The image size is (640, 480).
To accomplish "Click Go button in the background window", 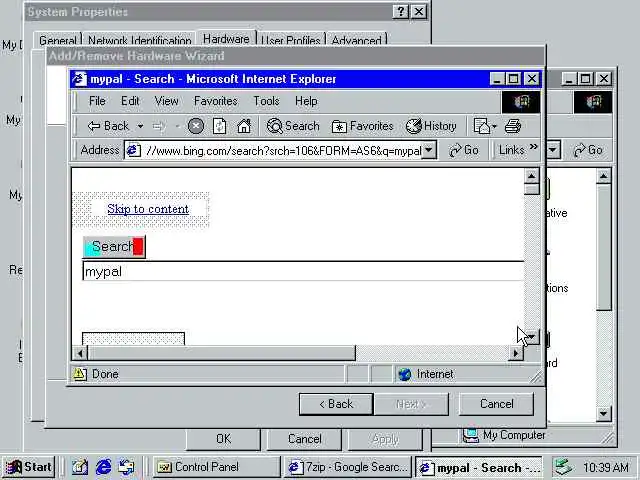I will tap(588, 150).
